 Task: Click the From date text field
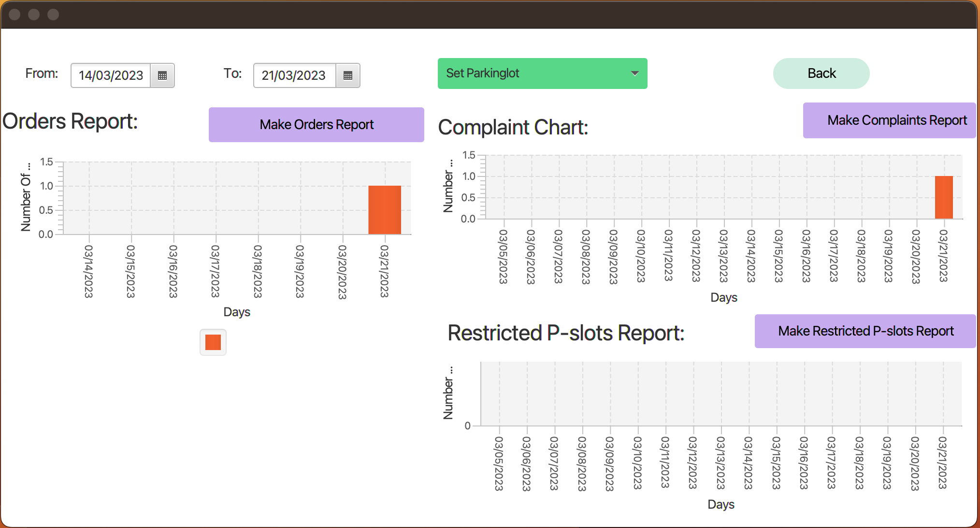coord(111,75)
